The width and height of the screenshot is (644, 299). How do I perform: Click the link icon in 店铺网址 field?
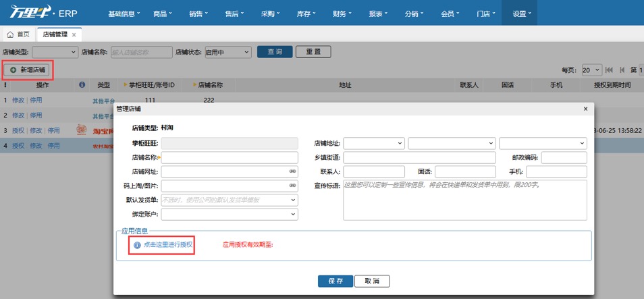292,171
